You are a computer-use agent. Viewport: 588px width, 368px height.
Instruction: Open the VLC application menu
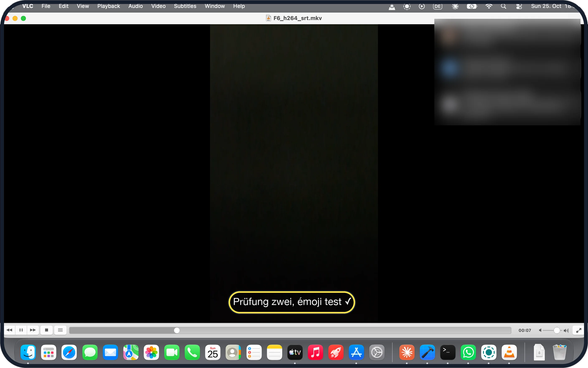click(28, 6)
